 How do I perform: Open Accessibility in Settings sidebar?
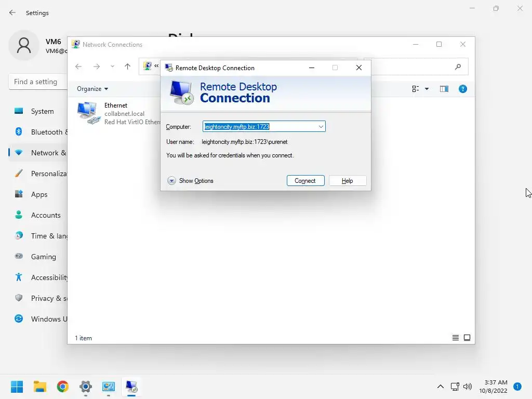coord(38,277)
